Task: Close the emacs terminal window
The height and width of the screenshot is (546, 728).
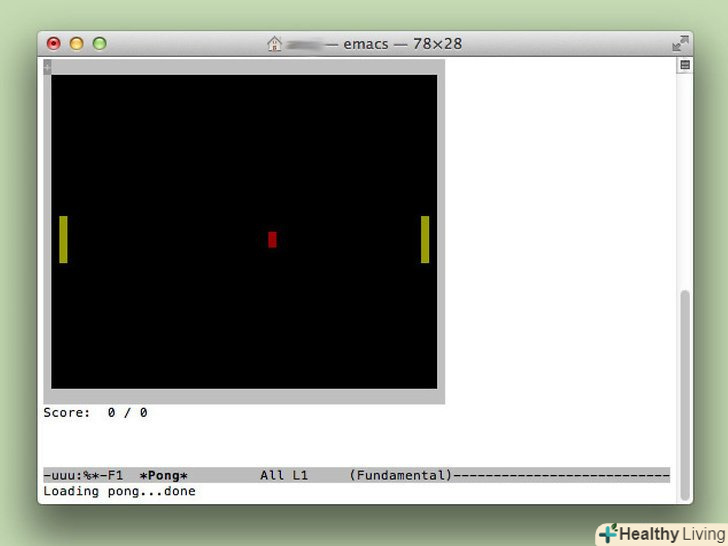Action: click(54, 44)
